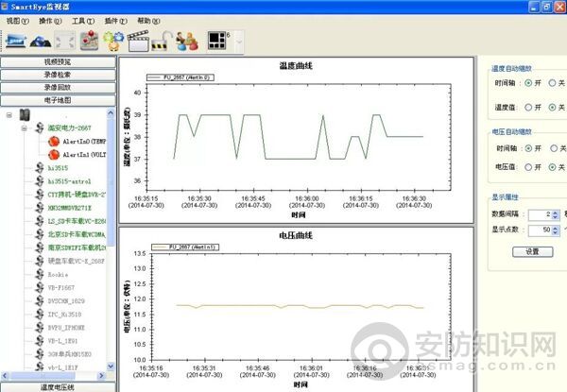Click device icon beside 南京SDWIFI车载机
Viewport: 567px width, 392px height.
40,247
